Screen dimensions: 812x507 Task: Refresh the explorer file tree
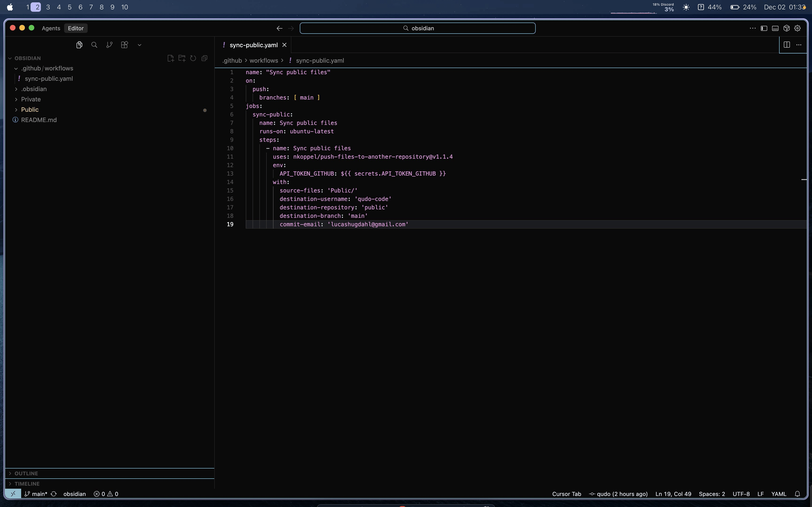[x=193, y=58]
